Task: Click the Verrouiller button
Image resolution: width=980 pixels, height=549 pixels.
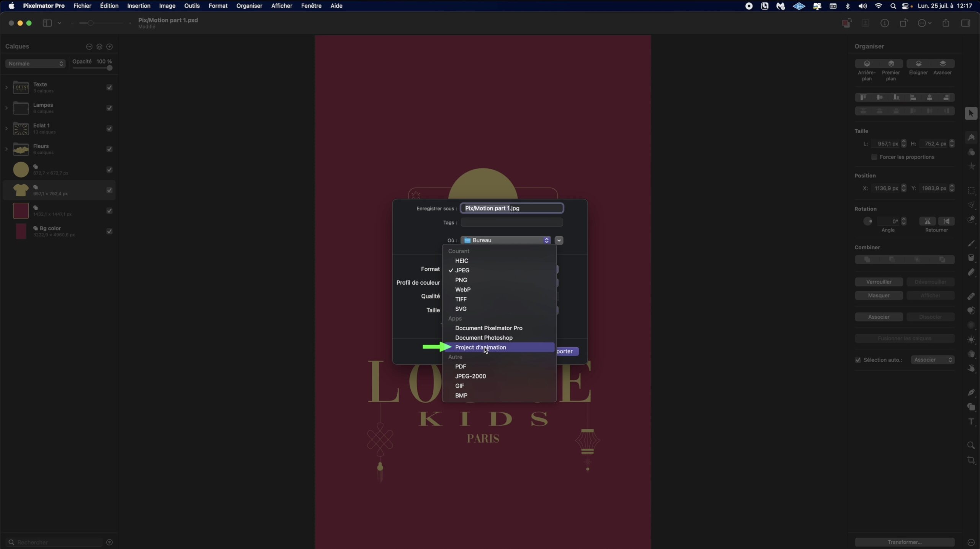Action: 879,282
